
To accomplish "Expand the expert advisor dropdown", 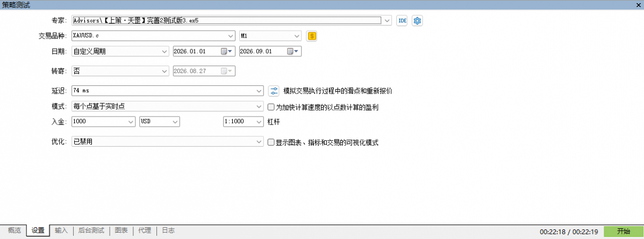I will coord(388,20).
